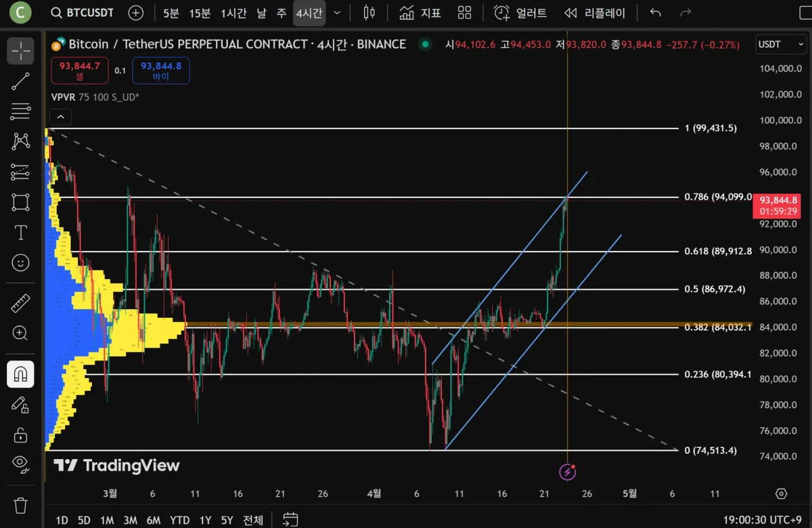
Task: Open symbol search BTCUSDT
Action: click(83, 13)
